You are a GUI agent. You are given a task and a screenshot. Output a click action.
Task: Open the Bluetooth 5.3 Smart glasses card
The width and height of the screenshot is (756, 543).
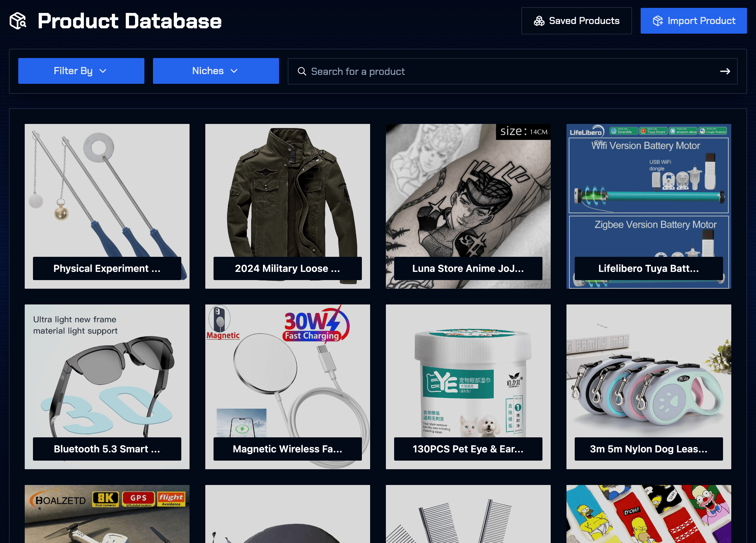coord(107,387)
